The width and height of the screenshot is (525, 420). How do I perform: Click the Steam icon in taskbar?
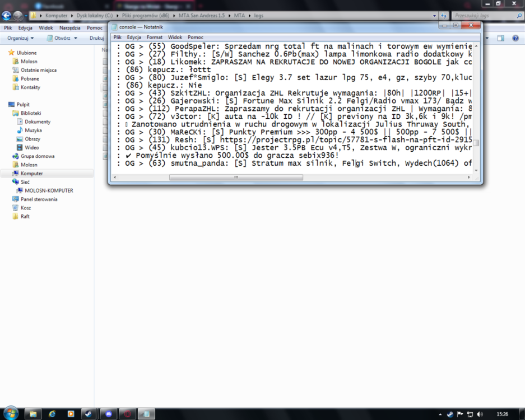click(x=89, y=414)
